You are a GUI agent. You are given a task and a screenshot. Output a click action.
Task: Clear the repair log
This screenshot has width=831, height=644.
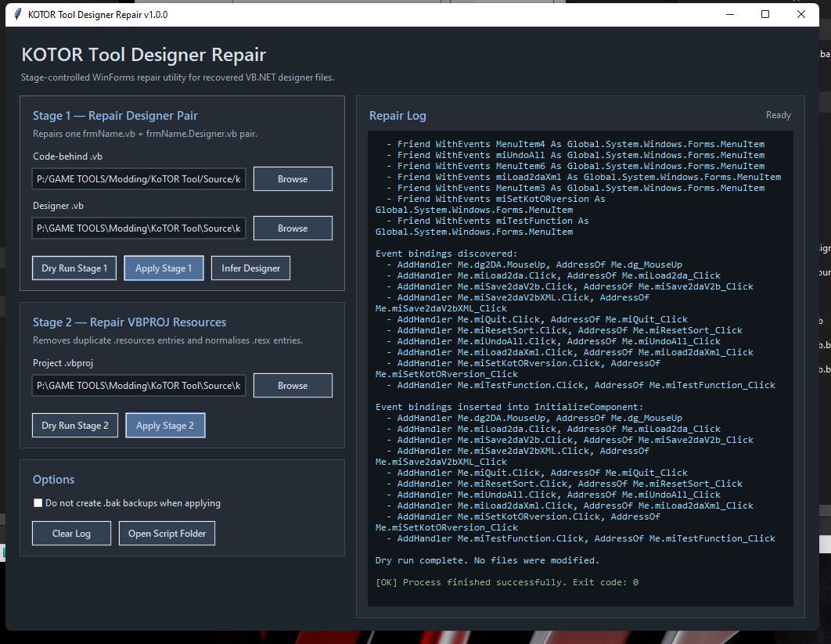pyautogui.click(x=71, y=534)
